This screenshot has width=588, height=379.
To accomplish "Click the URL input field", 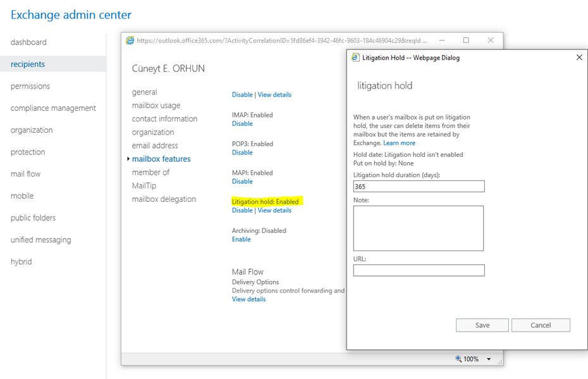I will 419,271.
